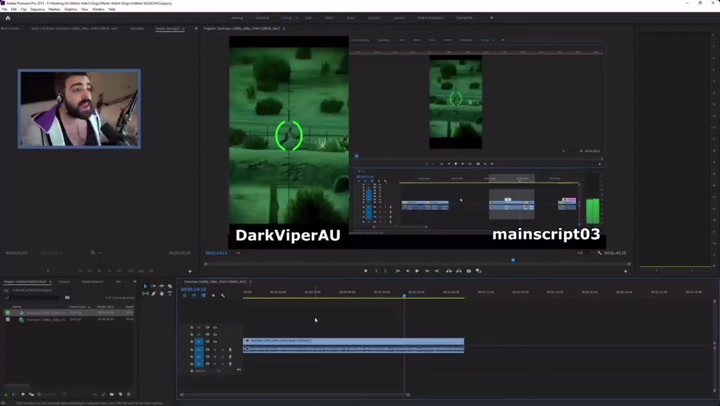Viewport: 720px width, 406px height.
Task: Toggle nest-or-individual-clips insert mode in the timeline
Action: point(185,296)
